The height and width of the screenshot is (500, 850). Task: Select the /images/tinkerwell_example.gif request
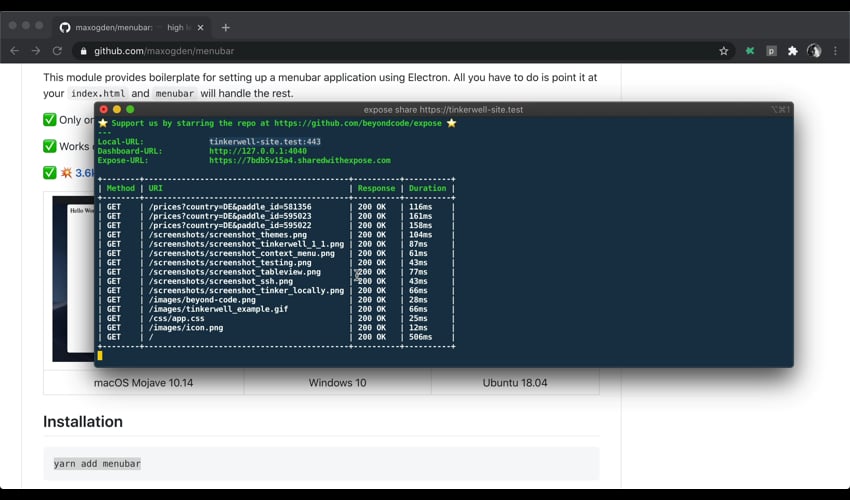click(276, 309)
